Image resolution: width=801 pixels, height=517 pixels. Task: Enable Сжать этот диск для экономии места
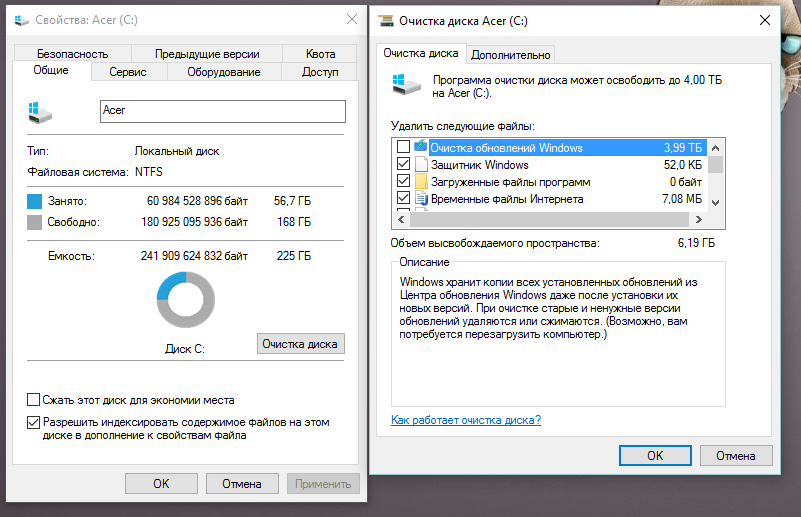click(x=35, y=400)
